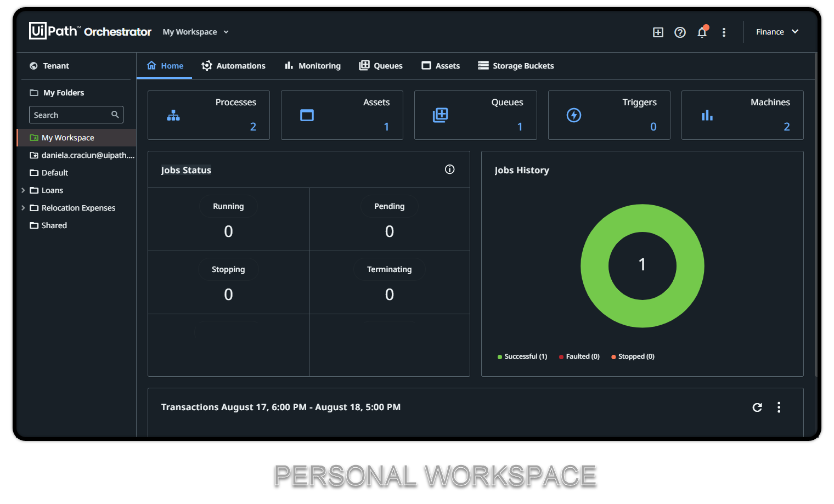This screenshot has height=504, width=834.
Task: Open the Triggers card
Action: coord(609,115)
